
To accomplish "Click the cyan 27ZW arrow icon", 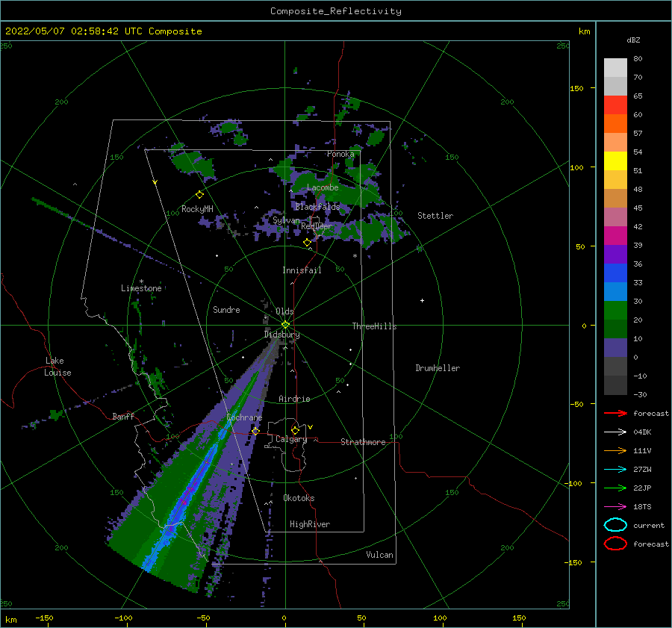I will [x=615, y=470].
